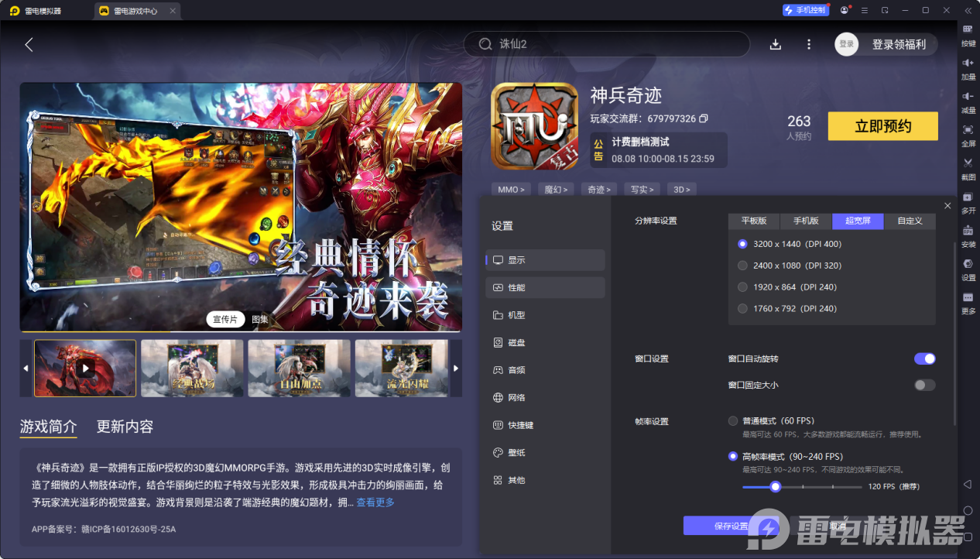Open downloads via the download arrow icon

click(x=775, y=44)
